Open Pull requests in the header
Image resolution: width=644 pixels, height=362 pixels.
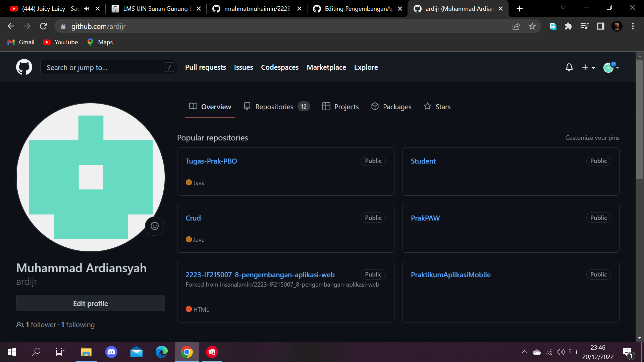tap(206, 67)
